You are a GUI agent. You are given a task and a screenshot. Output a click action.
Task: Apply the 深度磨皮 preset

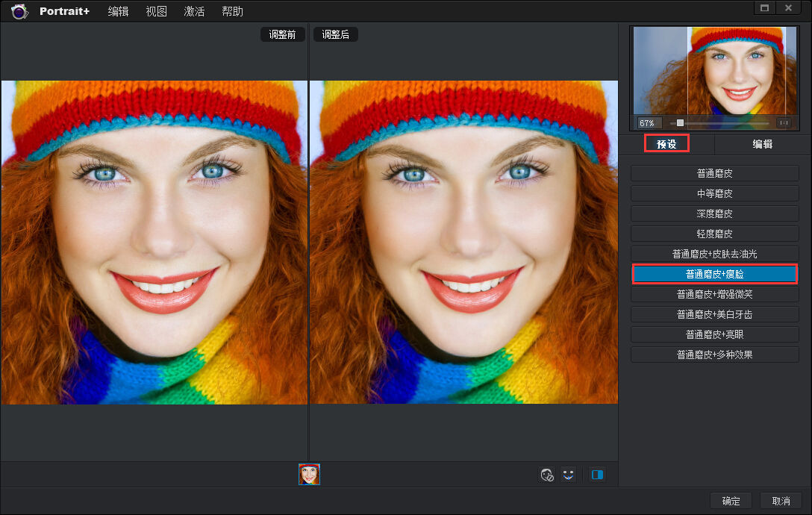click(715, 213)
